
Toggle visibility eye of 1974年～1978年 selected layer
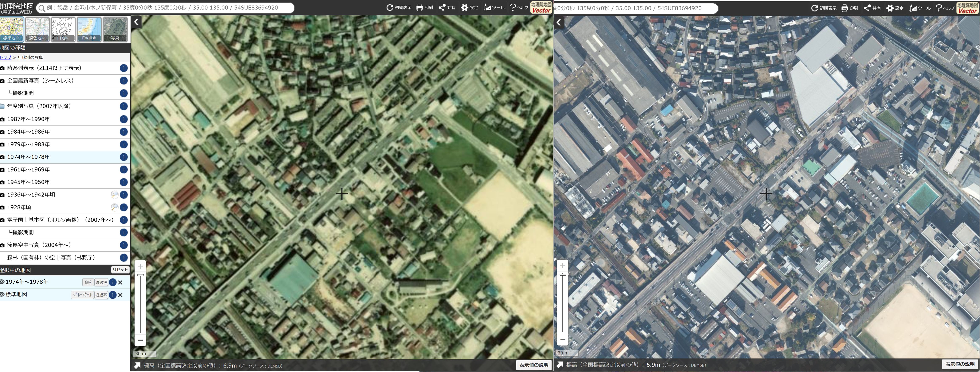tap(2, 282)
